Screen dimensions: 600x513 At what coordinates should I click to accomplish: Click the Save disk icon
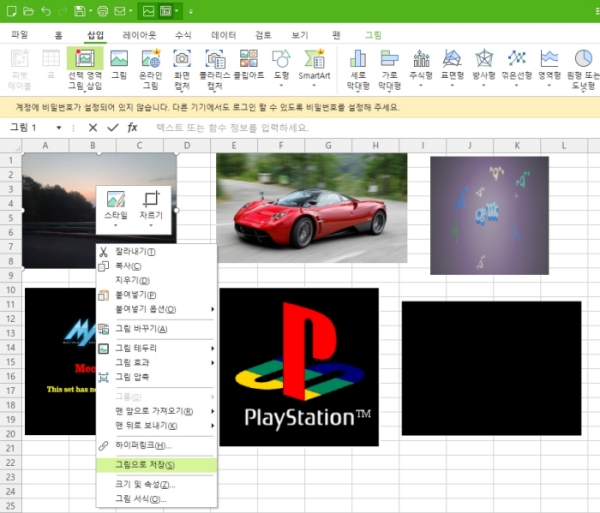(80, 11)
